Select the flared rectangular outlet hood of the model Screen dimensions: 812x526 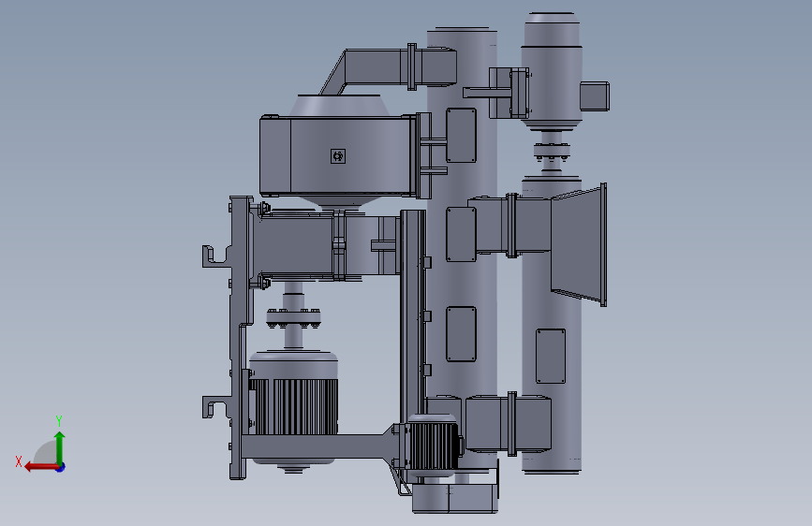(578, 244)
